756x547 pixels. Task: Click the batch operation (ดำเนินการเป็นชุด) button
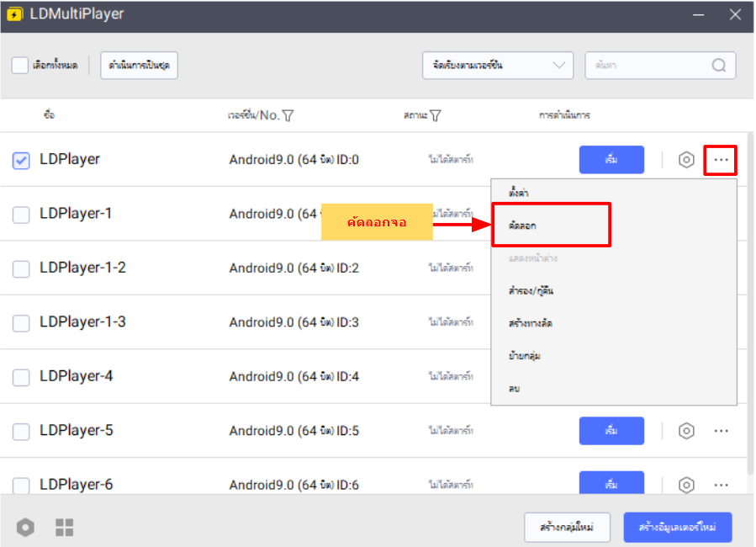click(x=139, y=65)
